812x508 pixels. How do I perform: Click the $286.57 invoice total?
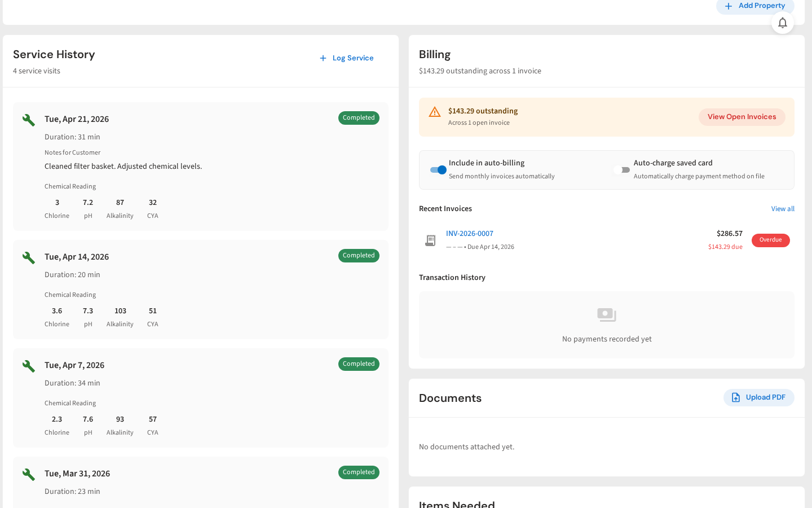click(x=730, y=234)
